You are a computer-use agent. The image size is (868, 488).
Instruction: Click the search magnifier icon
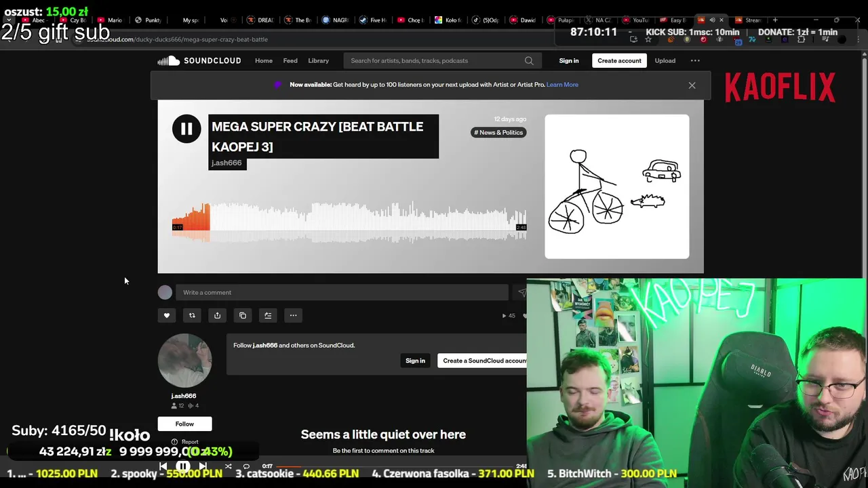[529, 61]
